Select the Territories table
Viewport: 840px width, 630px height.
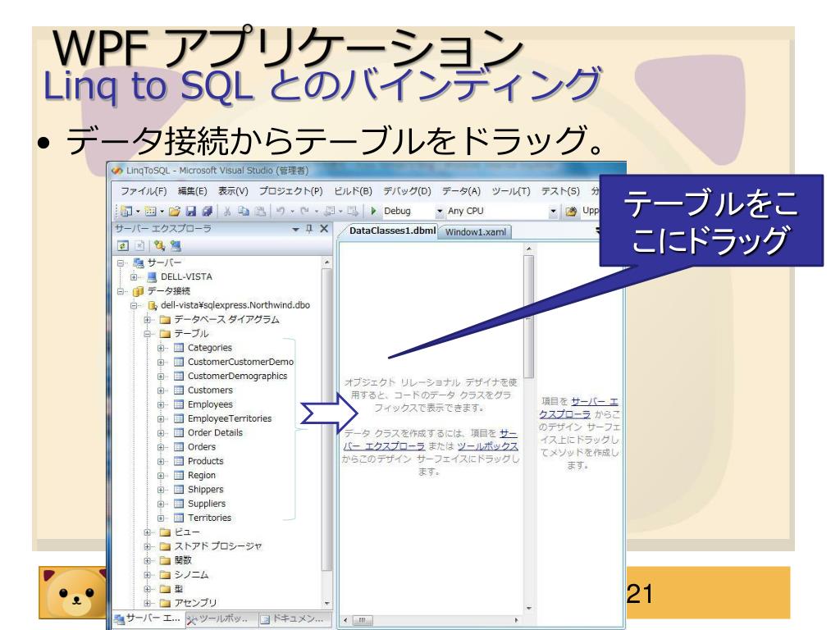pos(209,518)
